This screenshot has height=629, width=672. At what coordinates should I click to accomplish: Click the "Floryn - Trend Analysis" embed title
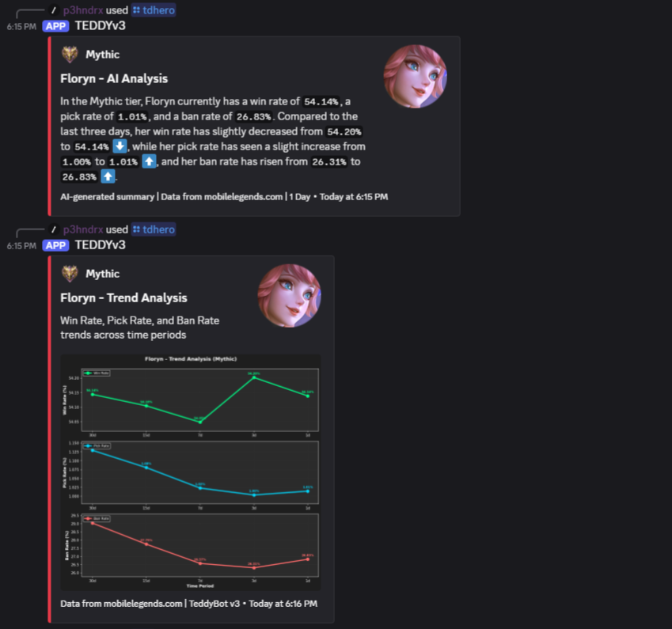pos(123,297)
